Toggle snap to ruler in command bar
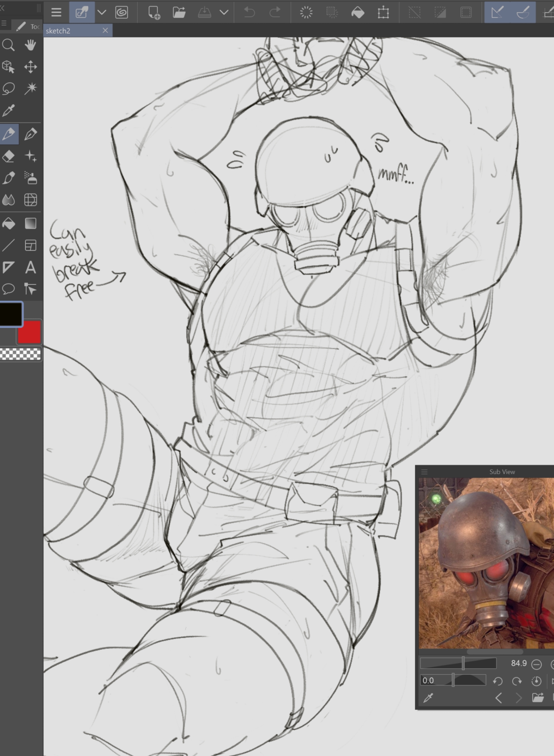The image size is (554, 756). (x=497, y=12)
